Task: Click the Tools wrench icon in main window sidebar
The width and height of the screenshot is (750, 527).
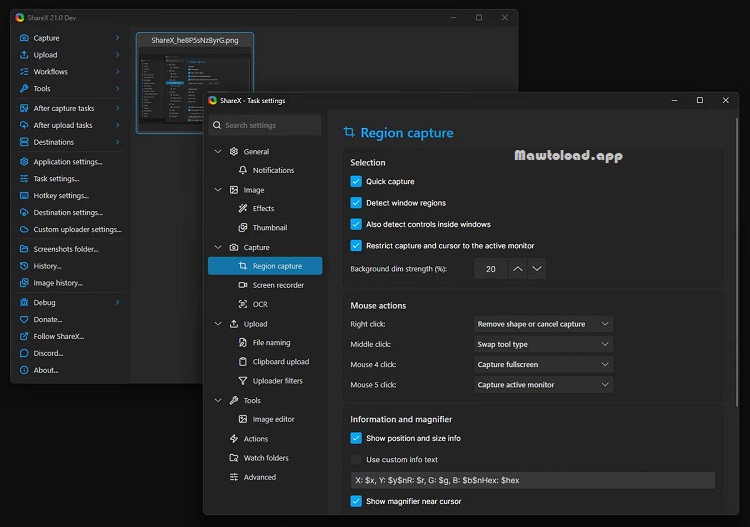Action: coord(24,88)
